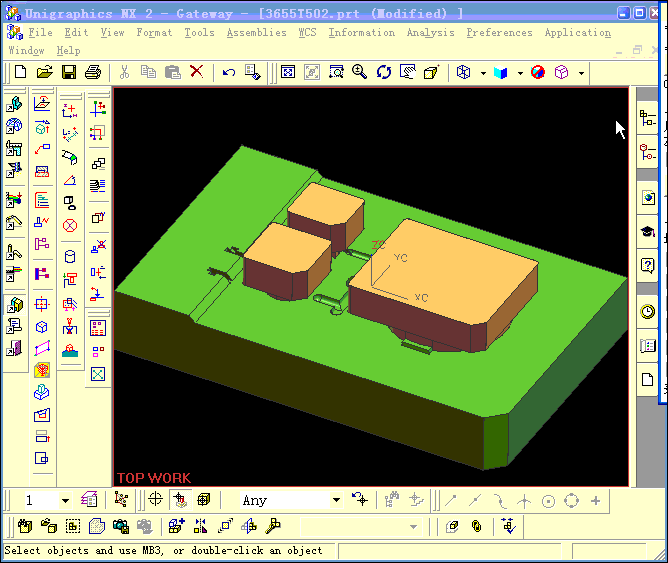Open the Part Navigator sidebar icon
The width and height of the screenshot is (668, 563).
coord(648,152)
